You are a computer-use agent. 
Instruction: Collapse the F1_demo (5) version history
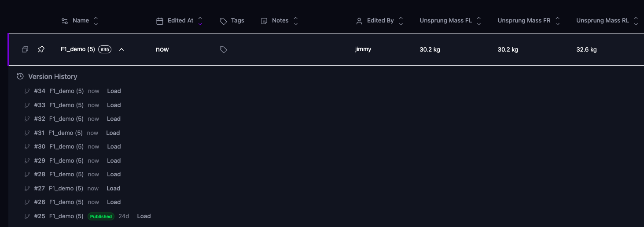(x=121, y=49)
